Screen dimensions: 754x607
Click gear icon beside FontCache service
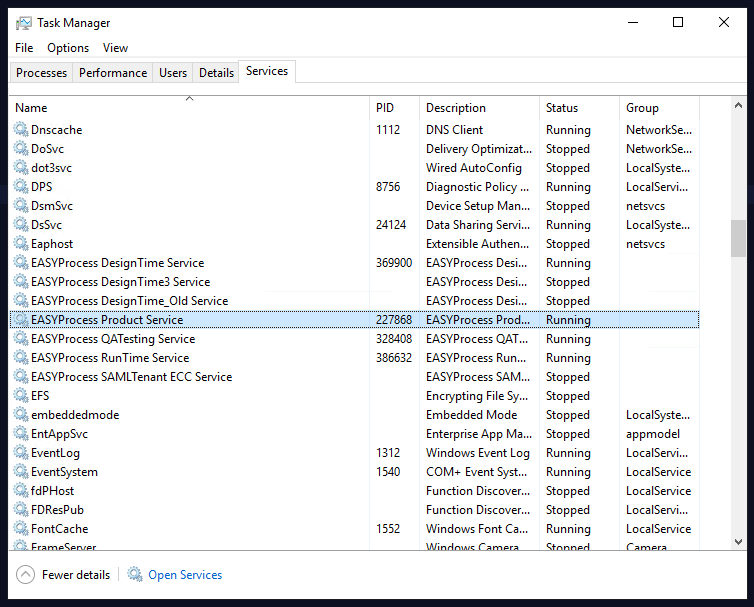21,529
